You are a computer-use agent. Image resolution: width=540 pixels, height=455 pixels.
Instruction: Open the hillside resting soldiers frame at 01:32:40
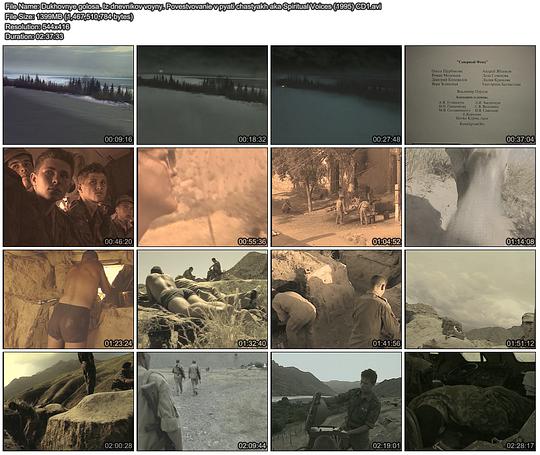click(x=202, y=299)
